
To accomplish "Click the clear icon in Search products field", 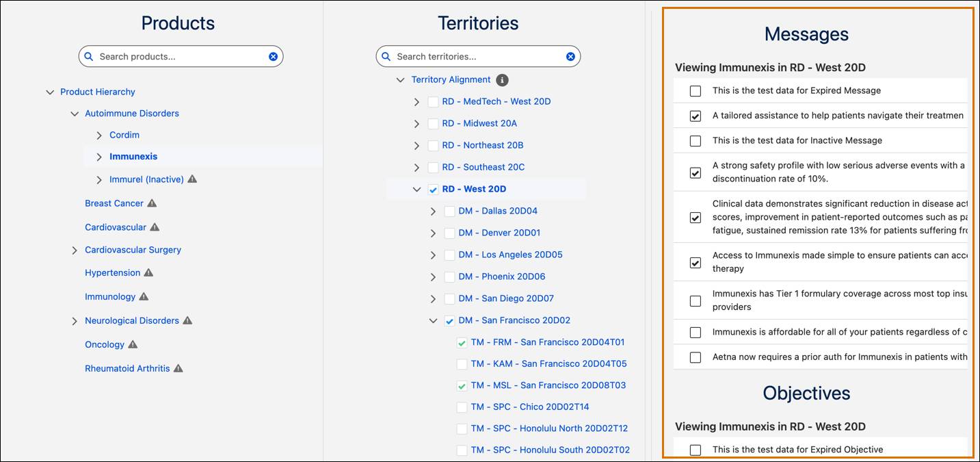I will pos(273,57).
